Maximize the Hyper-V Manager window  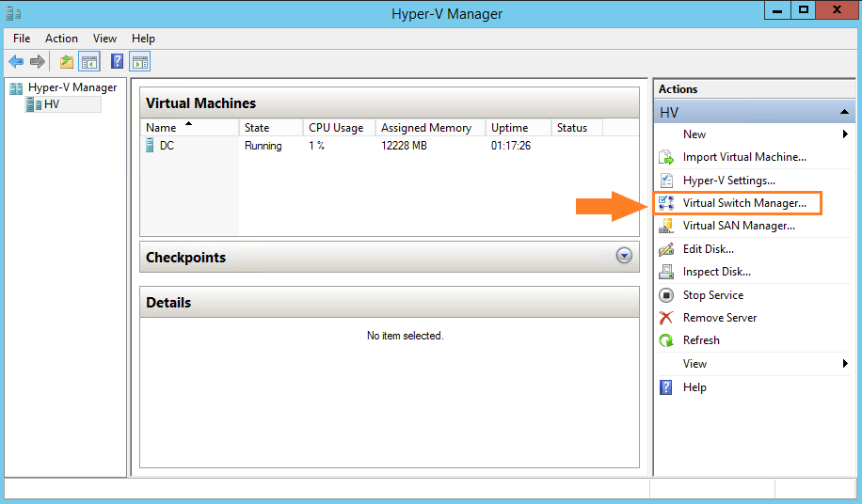tap(803, 10)
